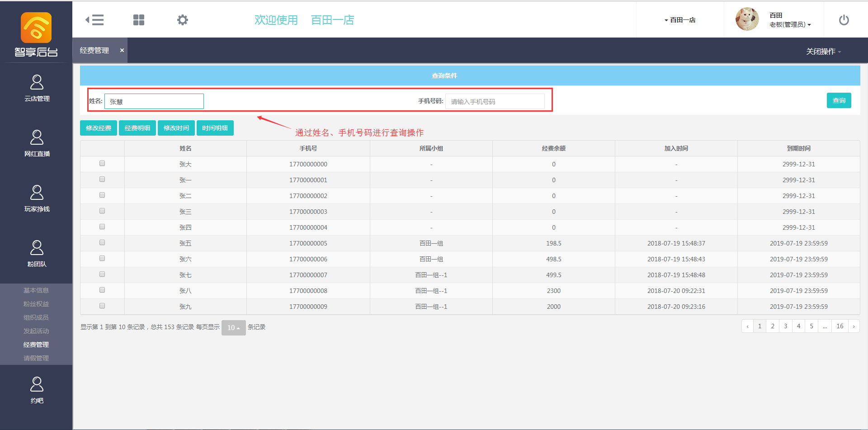Open 组织成员 submenu item
Screen dimensions: 868x430
(36, 317)
